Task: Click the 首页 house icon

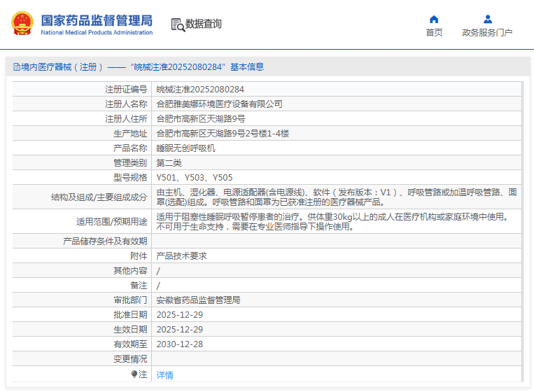Action: (x=434, y=19)
